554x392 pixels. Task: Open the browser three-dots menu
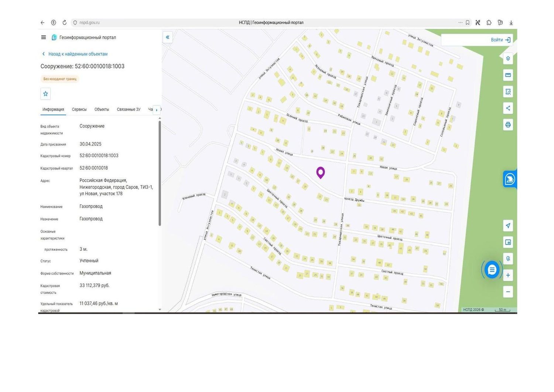pyautogui.click(x=460, y=23)
